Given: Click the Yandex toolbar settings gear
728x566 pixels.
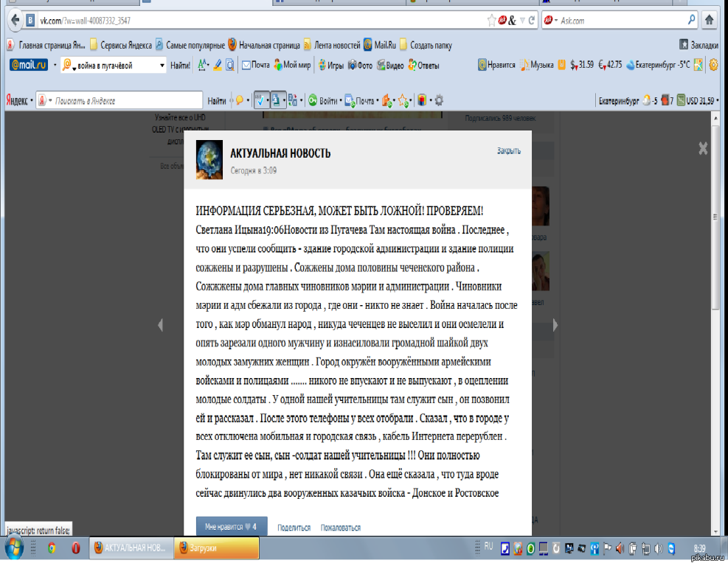Looking at the screenshot, I should tap(439, 100).
